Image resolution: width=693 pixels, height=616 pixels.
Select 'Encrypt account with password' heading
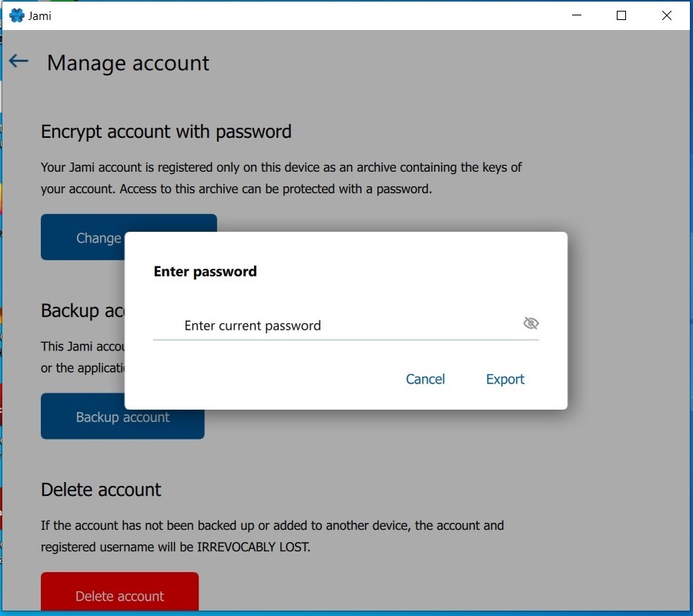point(166,132)
